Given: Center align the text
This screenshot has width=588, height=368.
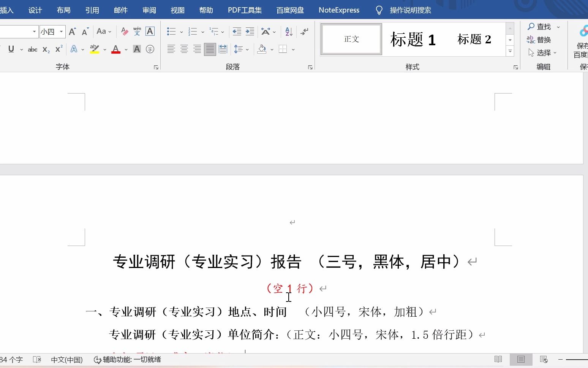Looking at the screenshot, I should pyautogui.click(x=184, y=49).
